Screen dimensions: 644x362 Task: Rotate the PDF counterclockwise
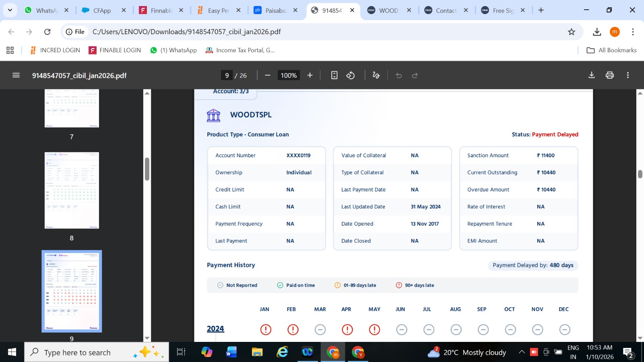[351, 75]
